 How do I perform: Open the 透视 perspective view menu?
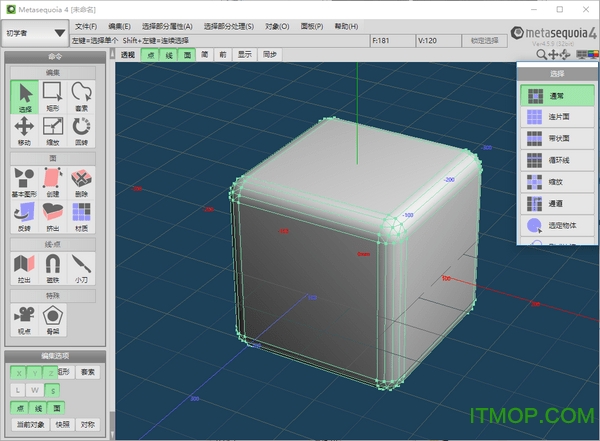128,55
